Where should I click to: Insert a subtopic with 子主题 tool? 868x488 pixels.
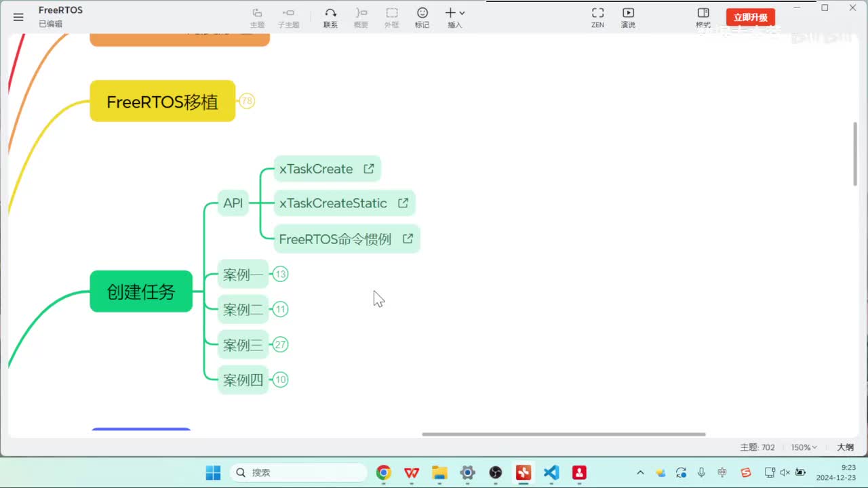pyautogui.click(x=288, y=18)
